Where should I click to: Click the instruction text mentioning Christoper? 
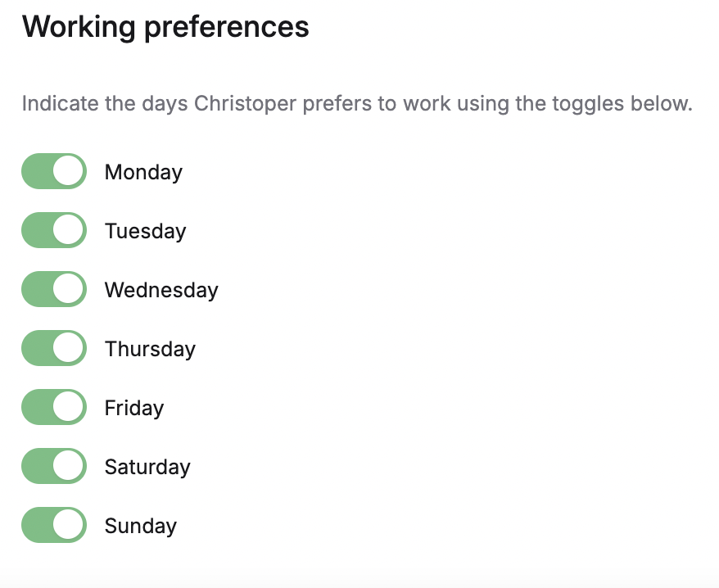pyautogui.click(x=356, y=104)
